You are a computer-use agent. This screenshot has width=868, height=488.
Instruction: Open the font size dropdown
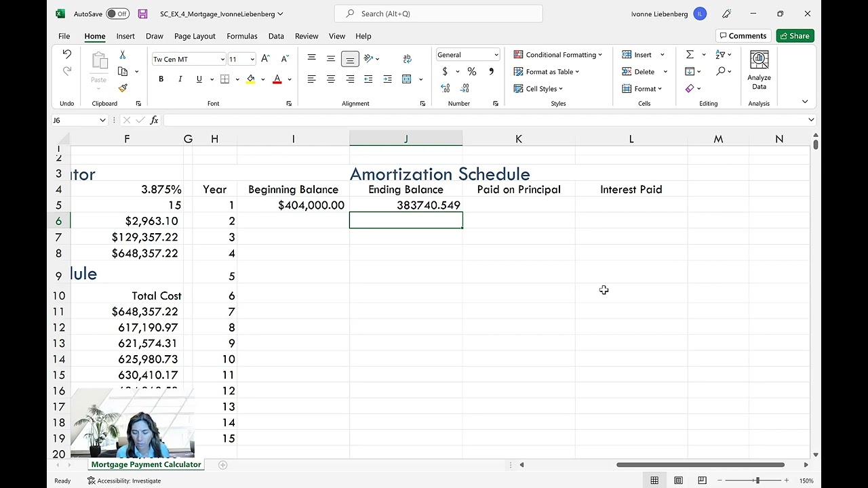click(252, 59)
